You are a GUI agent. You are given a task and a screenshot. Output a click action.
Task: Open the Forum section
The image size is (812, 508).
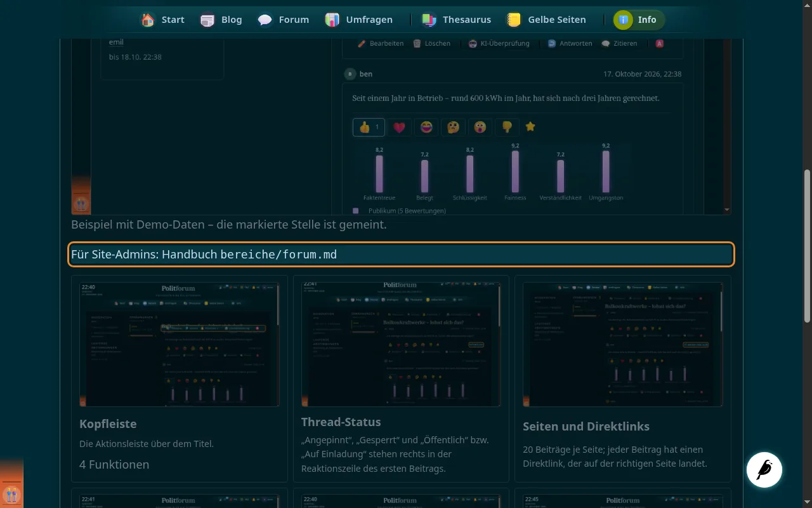[283, 20]
